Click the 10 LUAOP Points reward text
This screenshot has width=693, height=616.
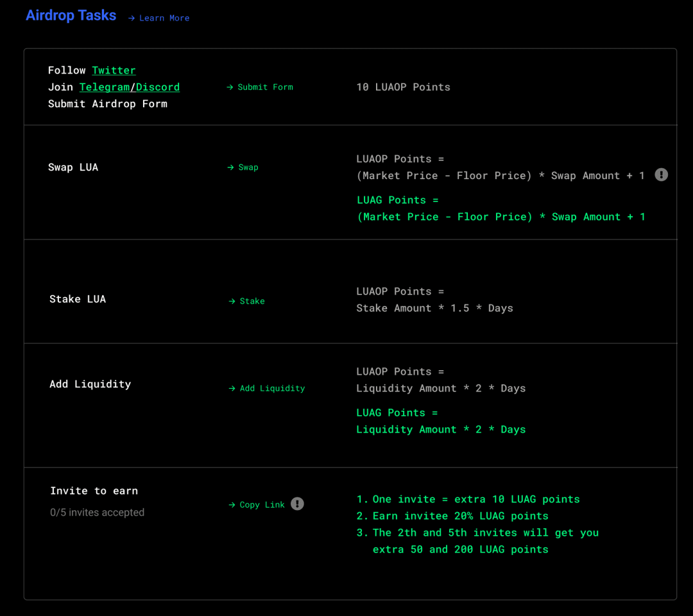pyautogui.click(x=403, y=87)
